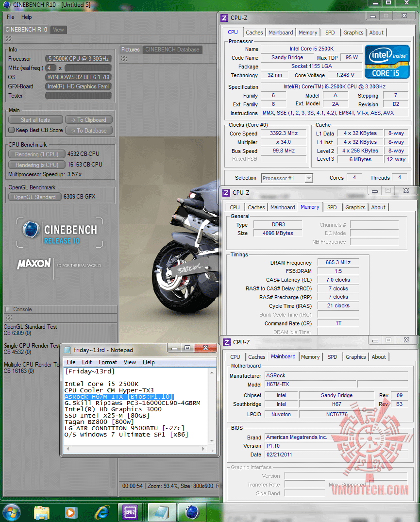Open Notepad Format menu
Screen dimensions: 420x522
point(107,362)
